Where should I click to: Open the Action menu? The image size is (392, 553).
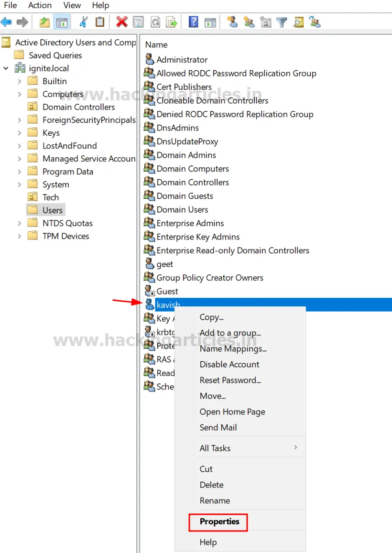click(40, 5)
